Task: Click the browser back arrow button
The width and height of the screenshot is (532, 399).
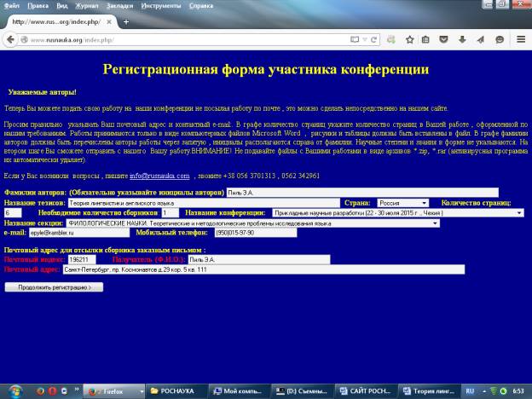Action: tap(9, 39)
